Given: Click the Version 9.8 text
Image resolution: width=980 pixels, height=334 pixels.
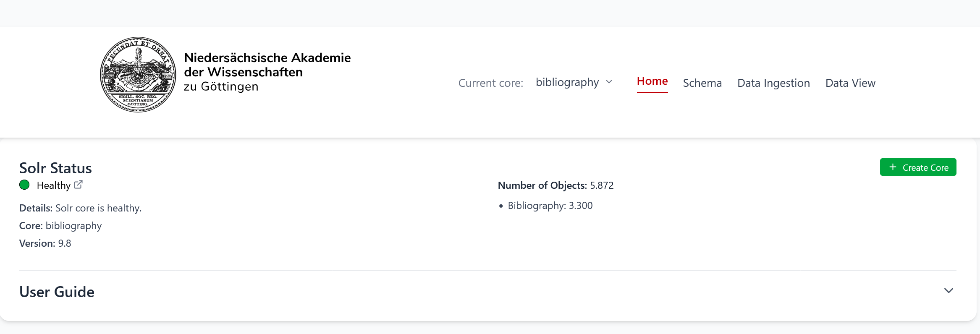Looking at the screenshot, I should 45,243.
